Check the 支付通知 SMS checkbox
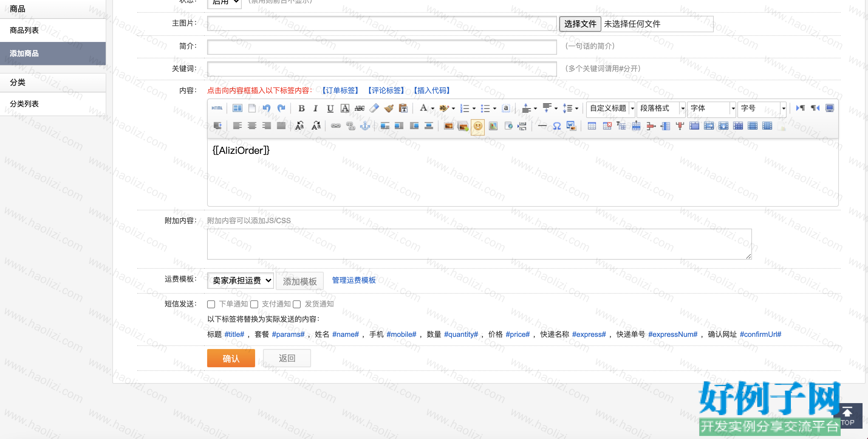This screenshot has height=439, width=868. (x=254, y=304)
